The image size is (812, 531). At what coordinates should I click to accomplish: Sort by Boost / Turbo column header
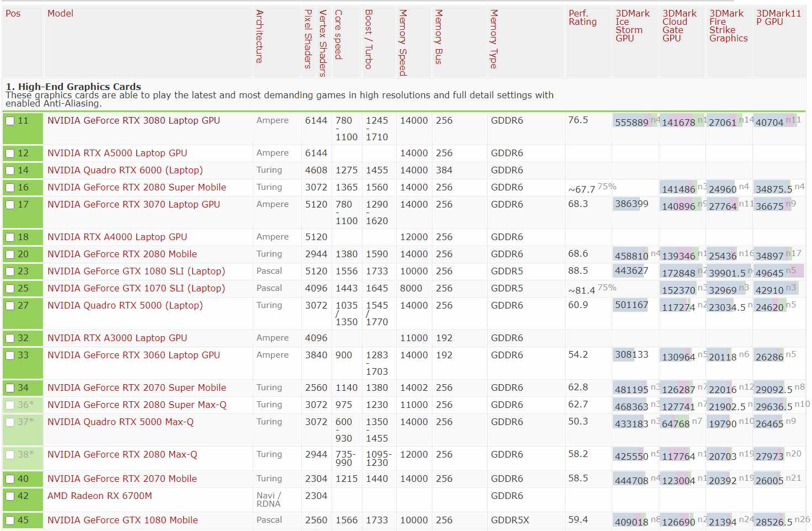(x=368, y=39)
